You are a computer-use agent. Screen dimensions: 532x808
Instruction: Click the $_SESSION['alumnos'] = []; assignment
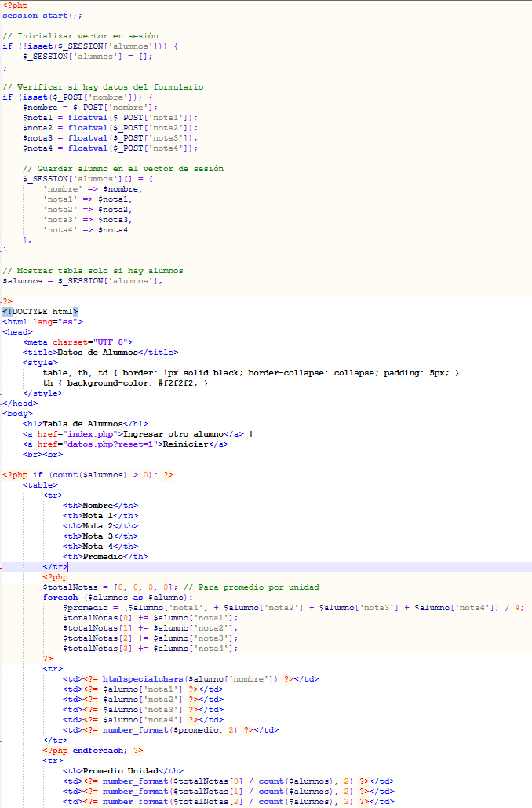[x=88, y=57]
